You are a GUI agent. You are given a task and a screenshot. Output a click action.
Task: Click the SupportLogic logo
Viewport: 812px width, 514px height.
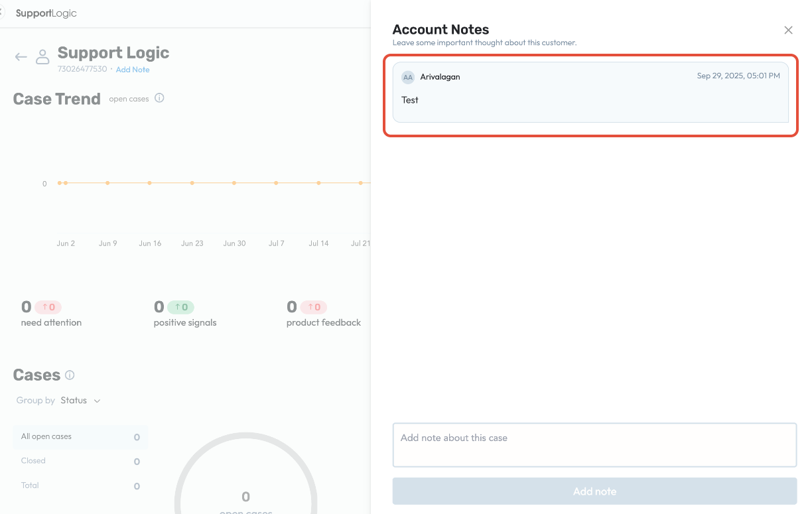point(46,13)
